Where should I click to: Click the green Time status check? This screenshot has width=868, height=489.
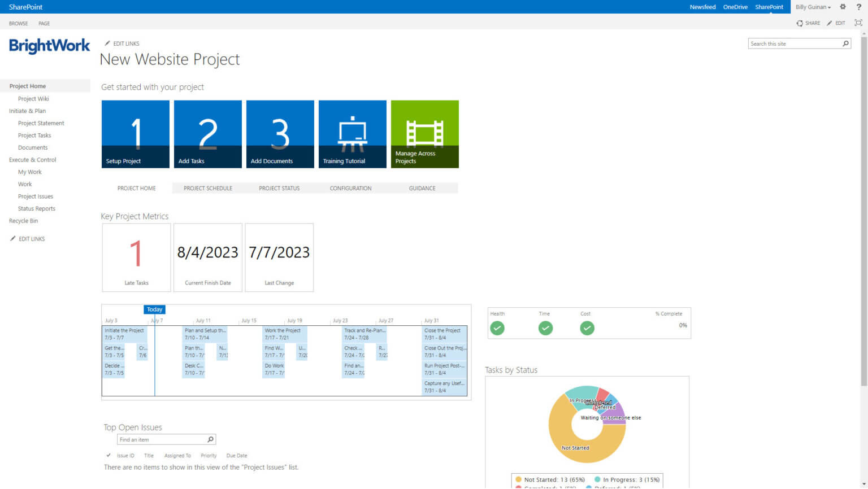tap(545, 328)
